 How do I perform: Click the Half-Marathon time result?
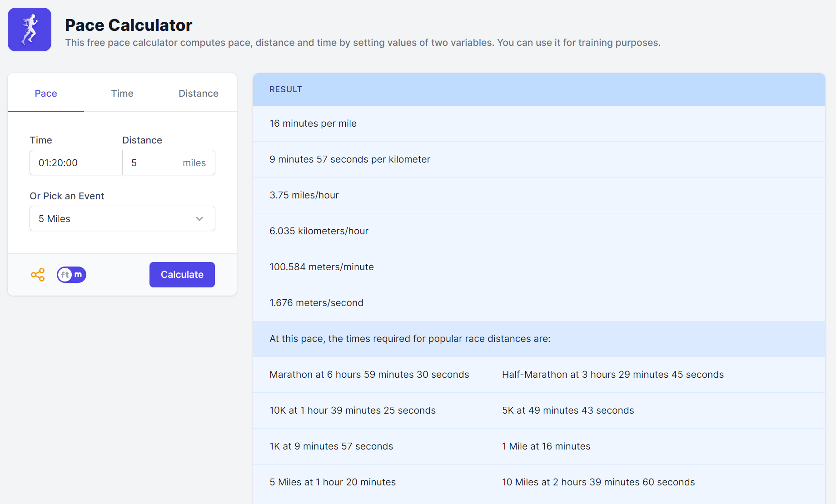[x=612, y=375]
